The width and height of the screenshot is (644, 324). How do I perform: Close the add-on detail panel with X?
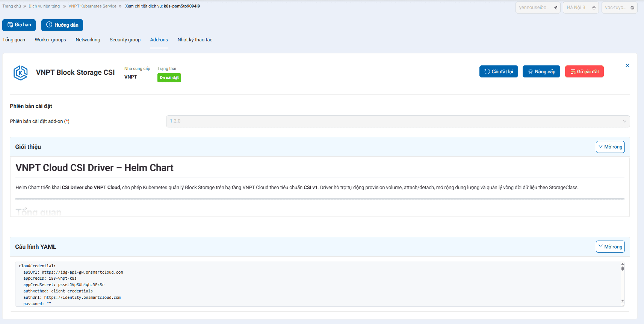(x=627, y=65)
